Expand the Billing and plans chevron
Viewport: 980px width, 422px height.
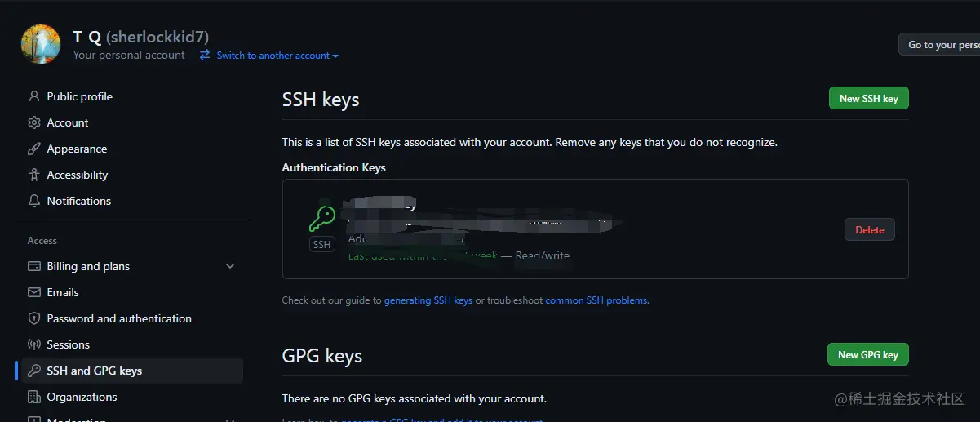tap(230, 266)
